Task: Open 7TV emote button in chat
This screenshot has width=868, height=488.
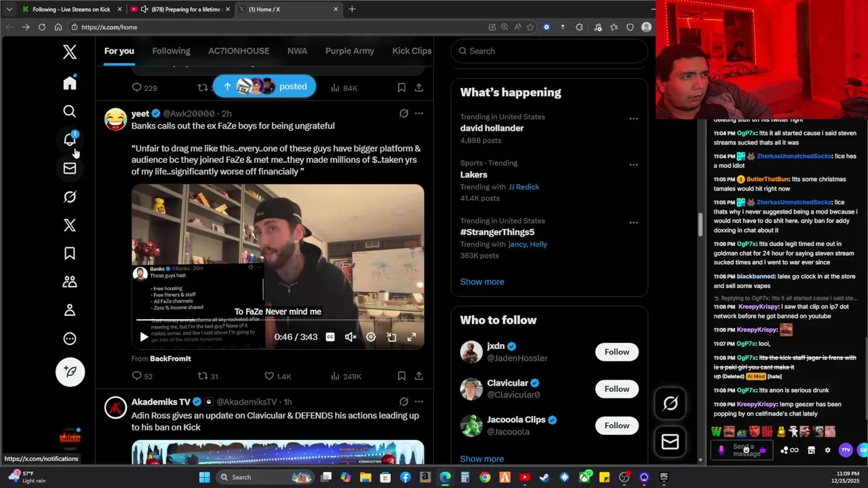Action: [x=845, y=450]
